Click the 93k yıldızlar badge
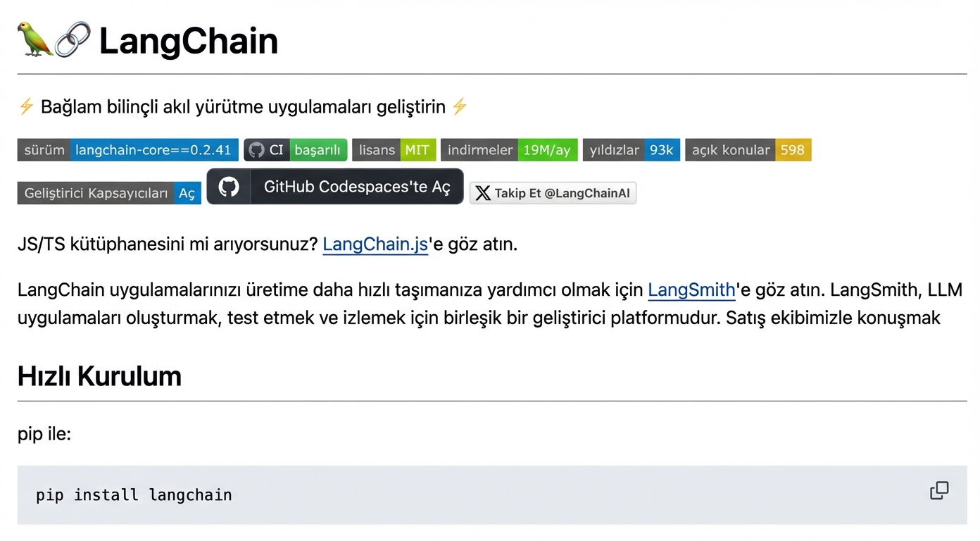Image resolution: width=980 pixels, height=541 pixels. tap(631, 149)
